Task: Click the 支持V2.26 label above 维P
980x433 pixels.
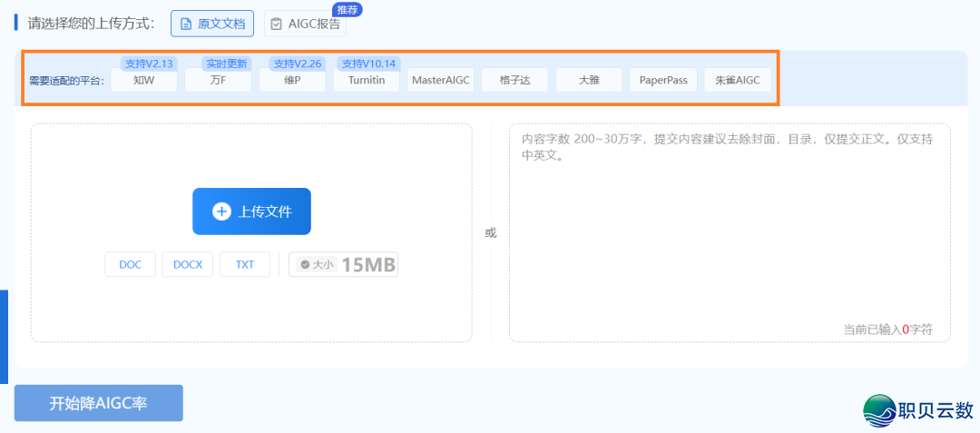Action: coord(297,64)
